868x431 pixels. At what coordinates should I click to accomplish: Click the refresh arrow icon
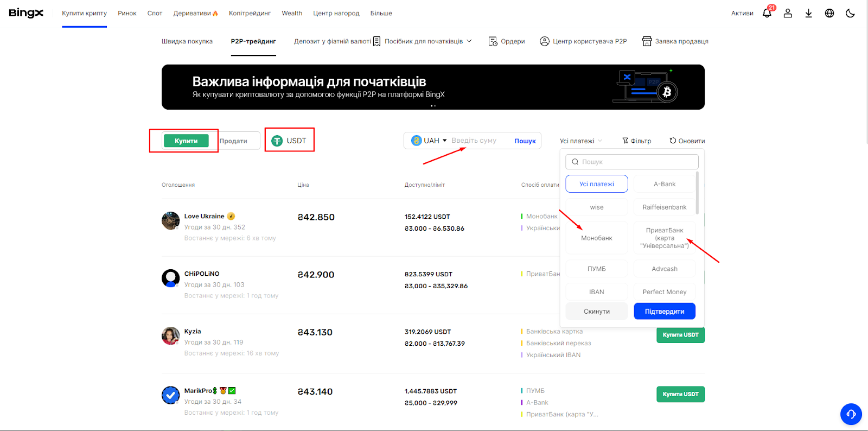673,141
